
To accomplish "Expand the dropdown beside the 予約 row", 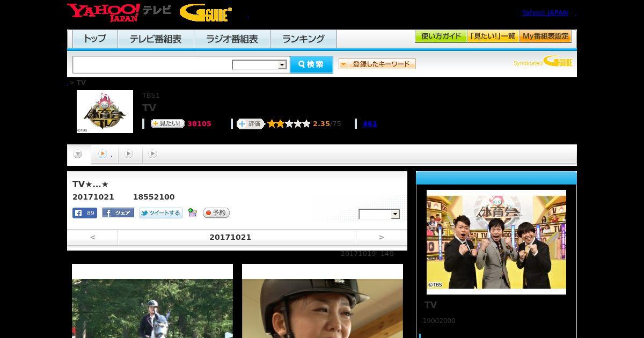I will click(x=379, y=214).
